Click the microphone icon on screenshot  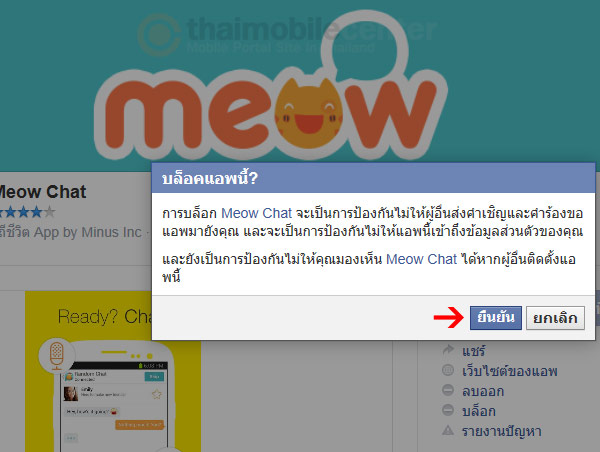pos(57,354)
